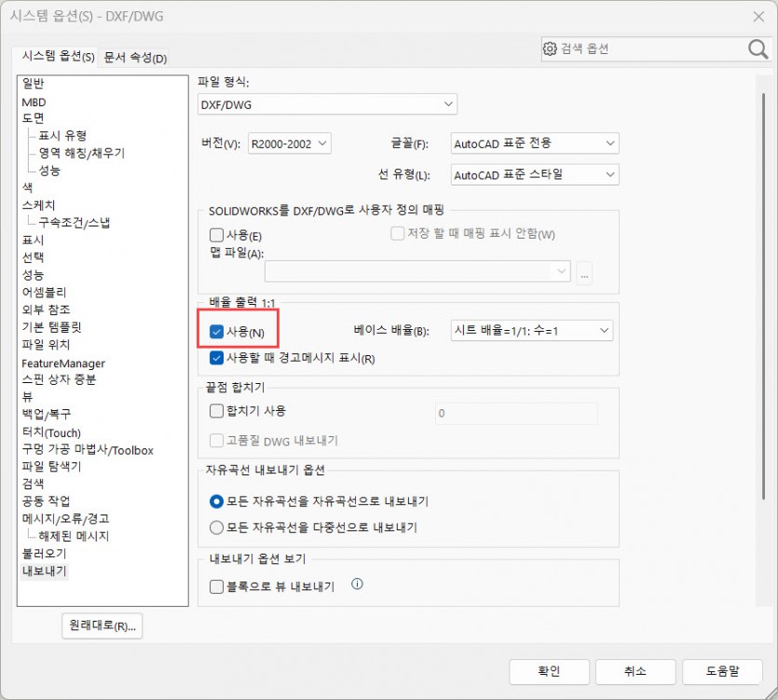This screenshot has height=700, width=778.
Task: Open the 베이스 배율 시트 배율 dropdown
Action: (532, 331)
